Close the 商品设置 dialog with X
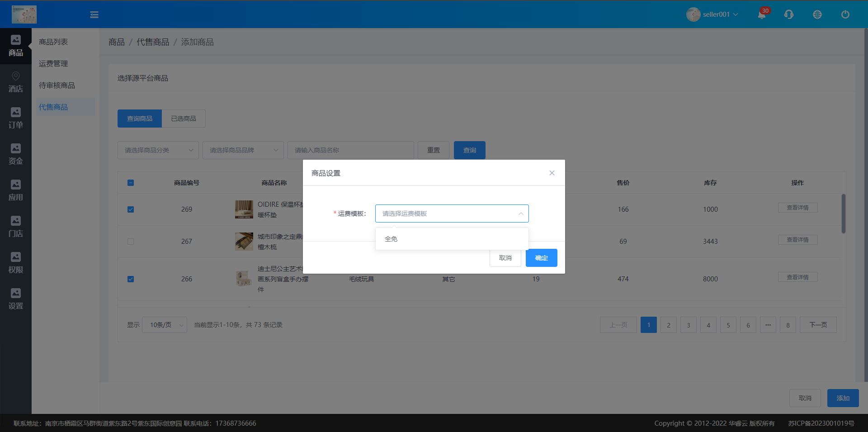The height and width of the screenshot is (432, 868). tap(552, 173)
